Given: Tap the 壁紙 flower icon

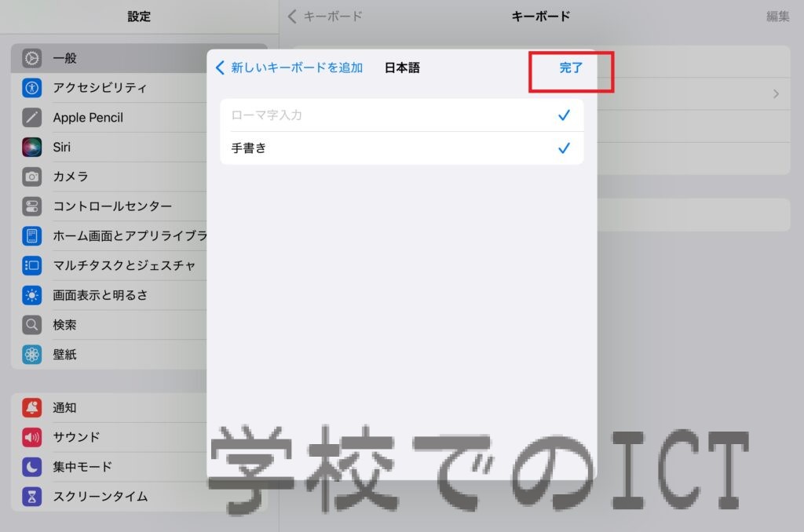Looking at the screenshot, I should [31, 354].
